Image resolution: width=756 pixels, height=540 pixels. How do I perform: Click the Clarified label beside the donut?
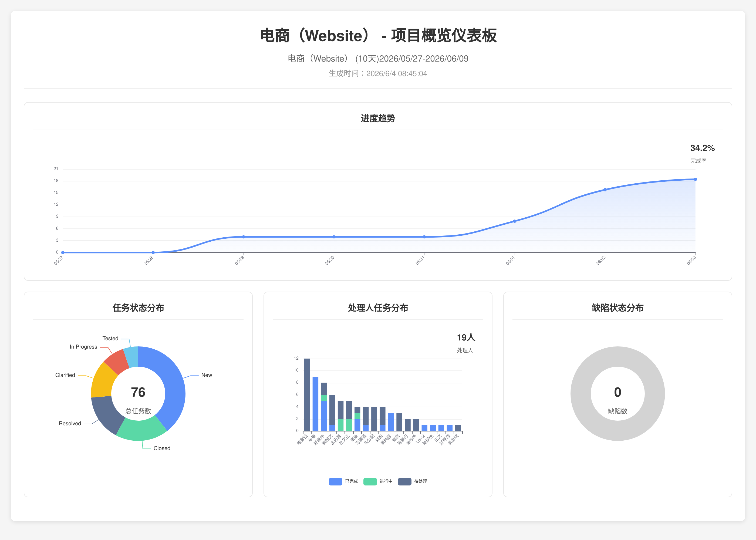(x=65, y=375)
